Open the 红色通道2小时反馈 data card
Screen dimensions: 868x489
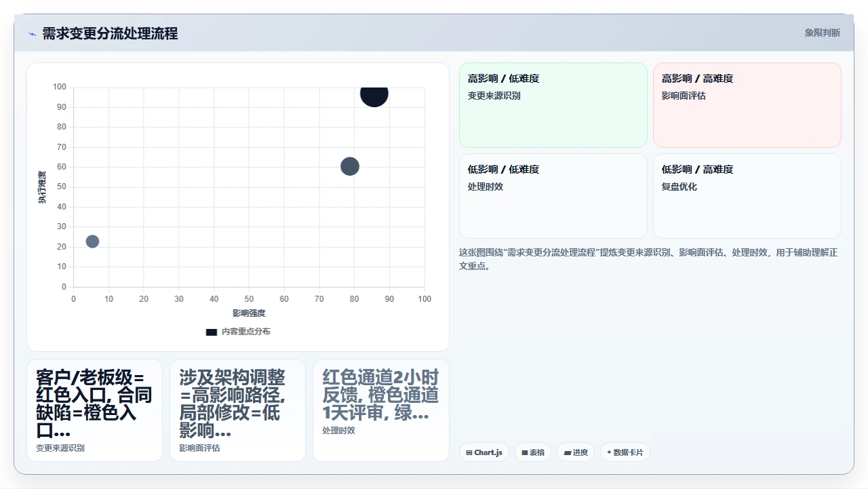(381, 410)
